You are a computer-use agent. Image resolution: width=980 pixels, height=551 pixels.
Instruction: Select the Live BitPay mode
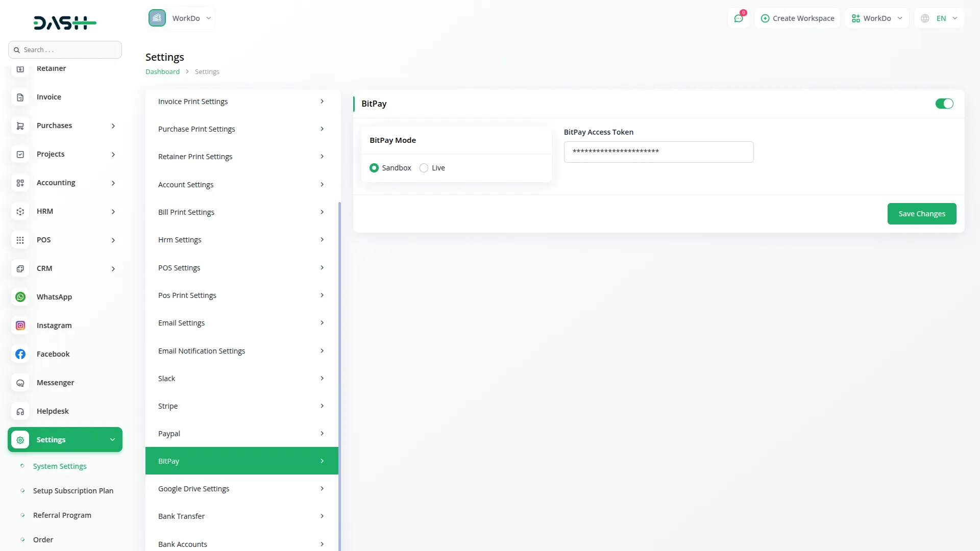[x=424, y=167]
